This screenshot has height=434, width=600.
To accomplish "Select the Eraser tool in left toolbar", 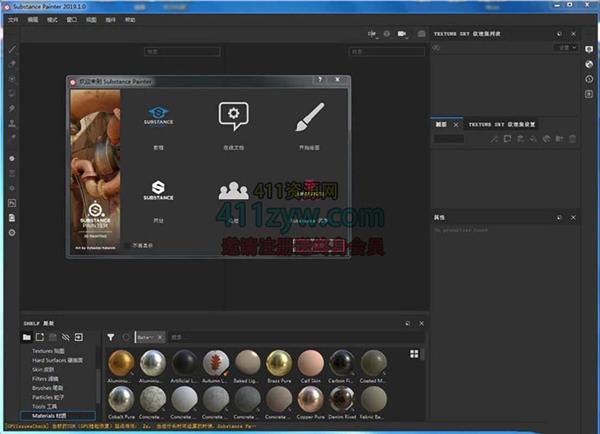I will point(12,63).
